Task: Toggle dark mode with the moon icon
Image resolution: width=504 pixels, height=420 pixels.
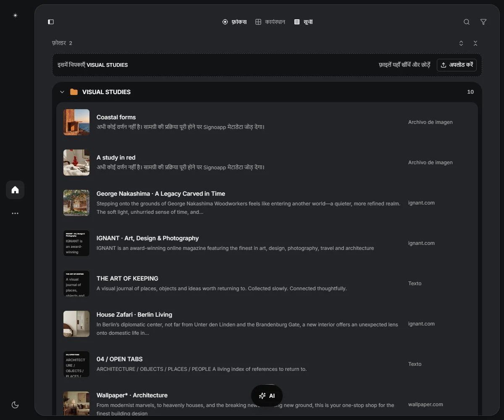Action: click(15, 405)
